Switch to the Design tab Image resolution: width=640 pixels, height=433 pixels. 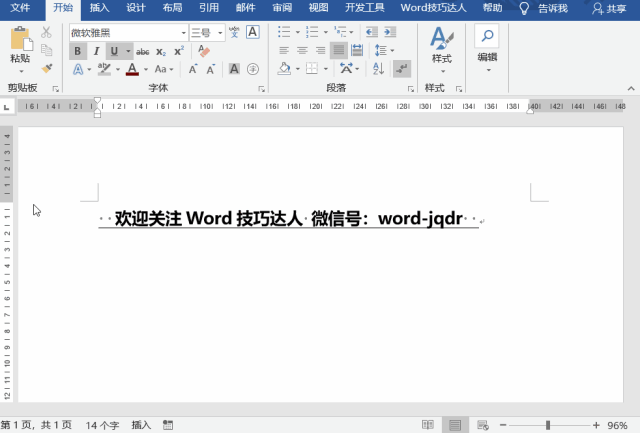tap(136, 8)
